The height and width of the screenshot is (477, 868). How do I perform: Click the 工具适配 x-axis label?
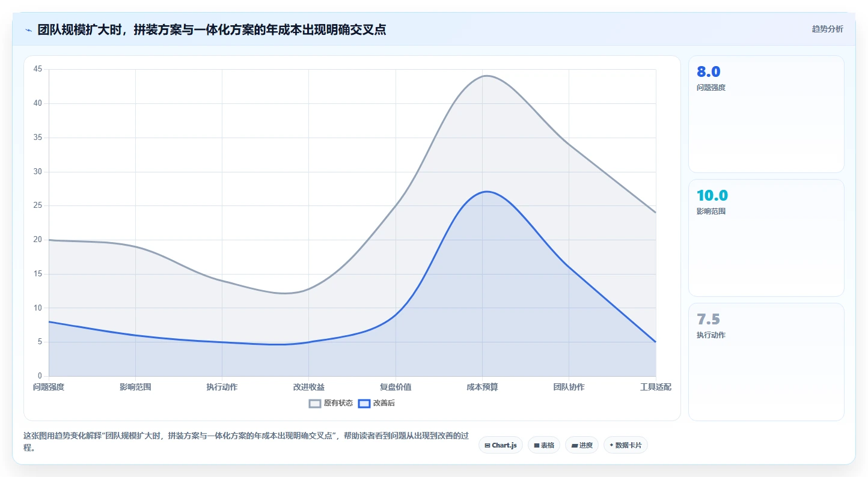click(656, 387)
